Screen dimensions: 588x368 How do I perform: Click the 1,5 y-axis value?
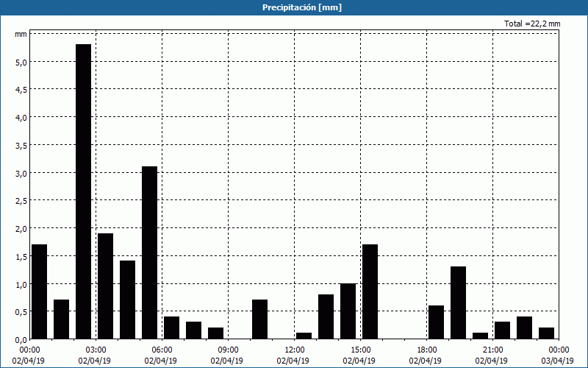(21, 256)
